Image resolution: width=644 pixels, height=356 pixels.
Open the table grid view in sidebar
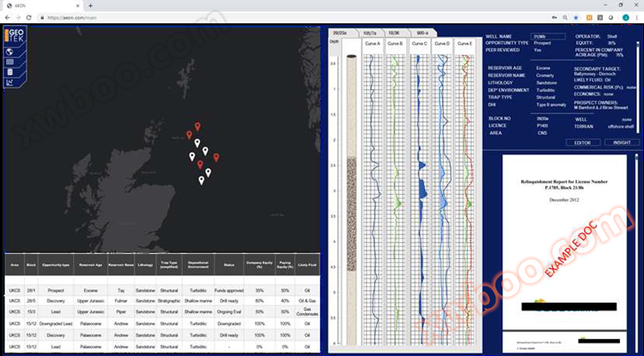point(9,62)
